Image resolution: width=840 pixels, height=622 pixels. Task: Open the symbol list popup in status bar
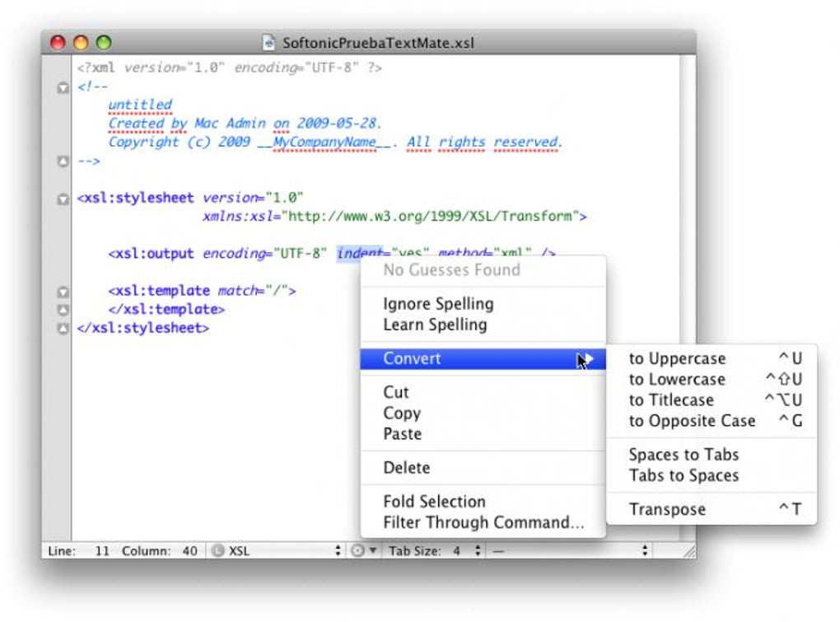pos(568,550)
